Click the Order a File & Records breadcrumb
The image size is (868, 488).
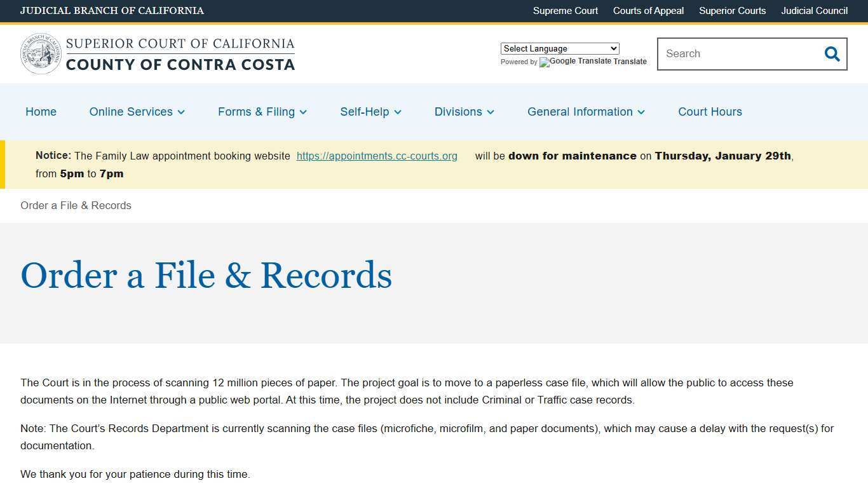[76, 205]
